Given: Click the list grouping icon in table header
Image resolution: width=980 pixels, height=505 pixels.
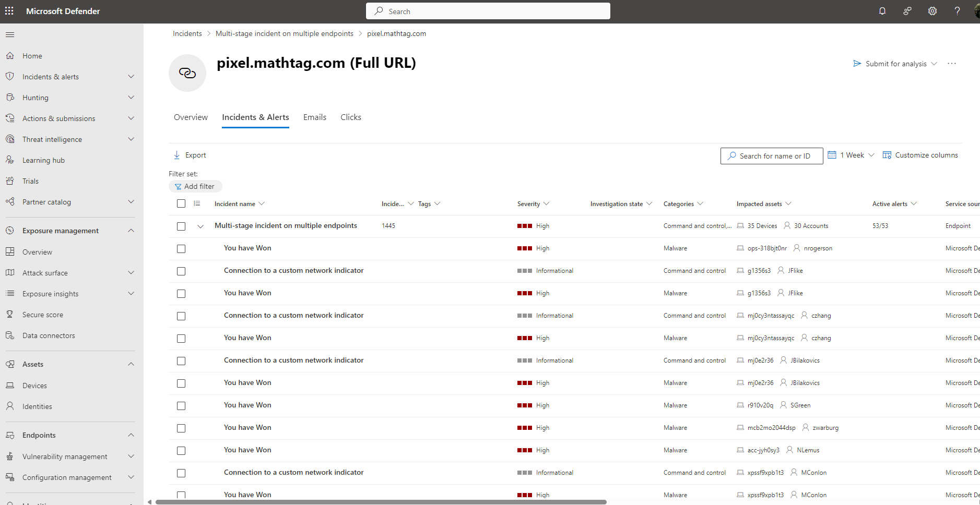Looking at the screenshot, I should 197,203.
